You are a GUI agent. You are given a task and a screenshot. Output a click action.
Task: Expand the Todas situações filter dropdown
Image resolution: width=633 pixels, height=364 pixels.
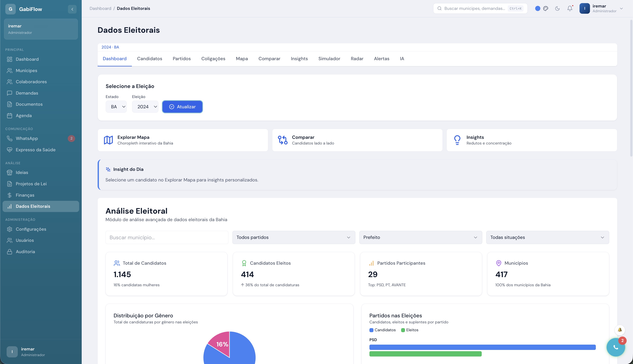[x=548, y=237]
